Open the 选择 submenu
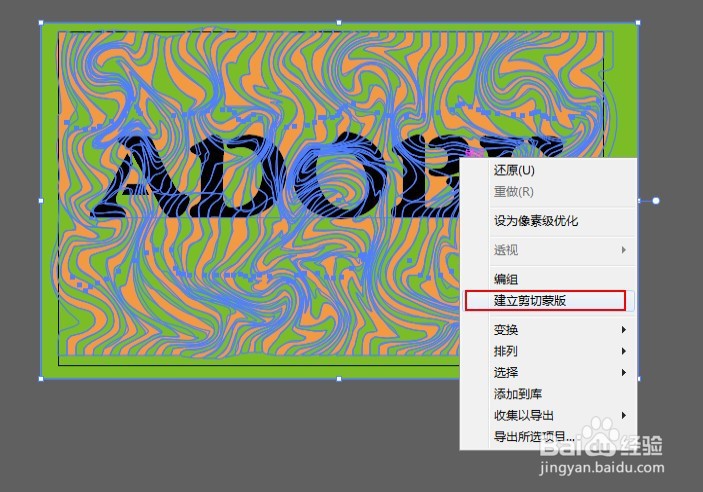This screenshot has width=703, height=492. click(x=548, y=373)
